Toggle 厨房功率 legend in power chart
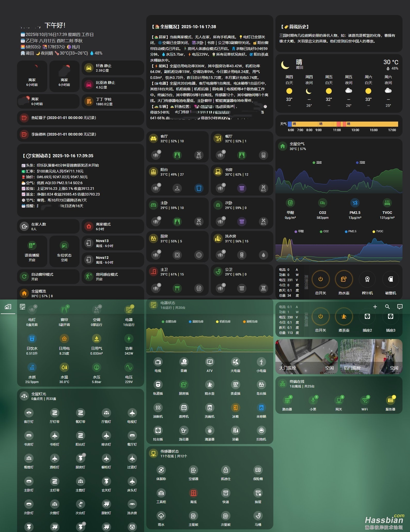Image resolution: width=410 pixels, height=532 pixels. pos(196,321)
